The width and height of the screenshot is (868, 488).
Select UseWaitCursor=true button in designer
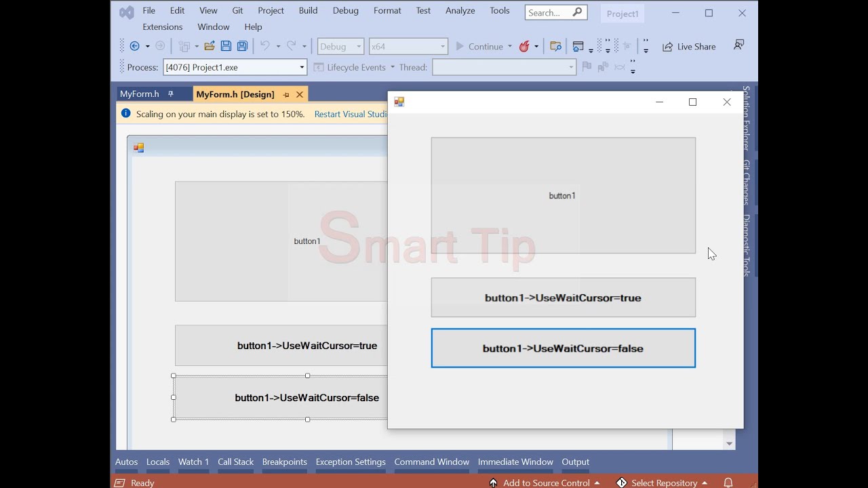(281, 346)
